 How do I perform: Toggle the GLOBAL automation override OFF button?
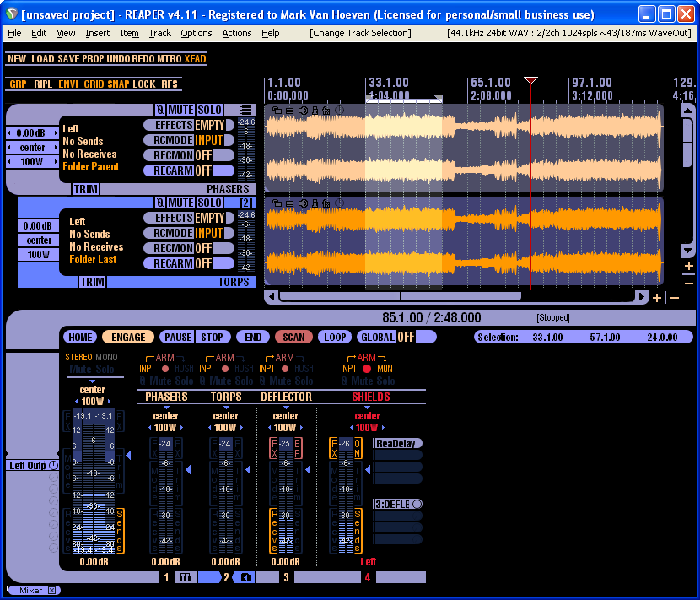pyautogui.click(x=406, y=337)
